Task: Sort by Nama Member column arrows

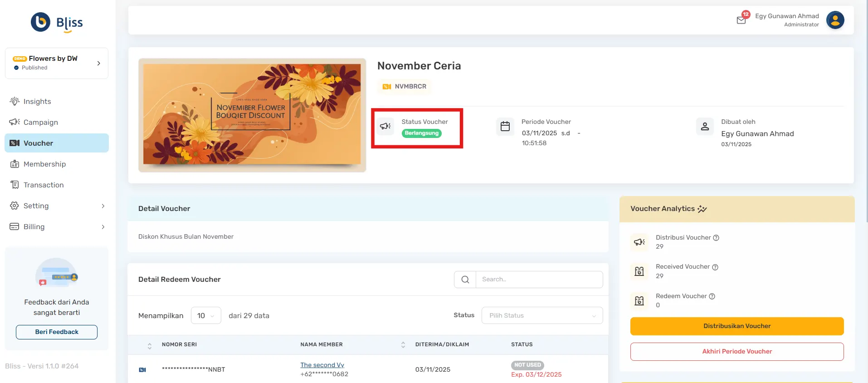Action: click(403, 345)
